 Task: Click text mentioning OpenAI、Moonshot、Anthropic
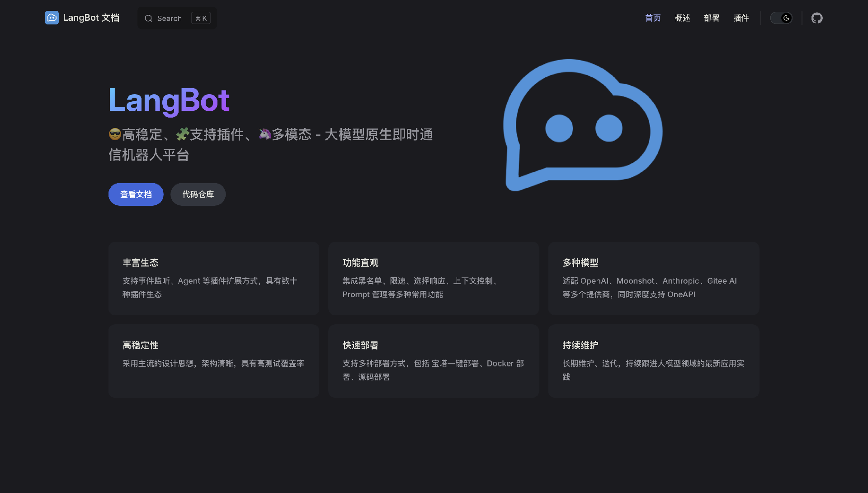[650, 288]
